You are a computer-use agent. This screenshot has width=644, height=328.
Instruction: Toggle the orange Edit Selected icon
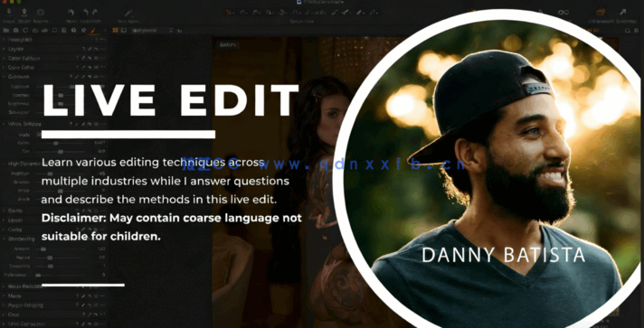[601, 12]
